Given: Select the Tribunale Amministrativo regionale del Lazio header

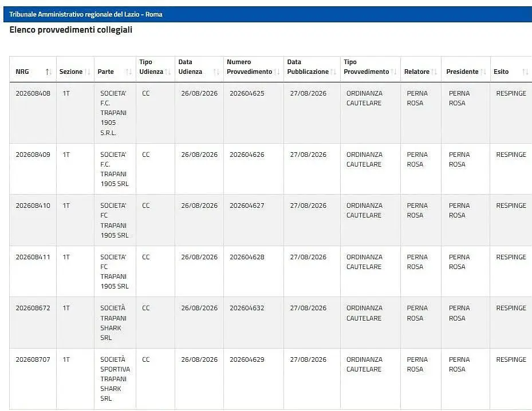Looking at the screenshot, I should click(x=86, y=14).
